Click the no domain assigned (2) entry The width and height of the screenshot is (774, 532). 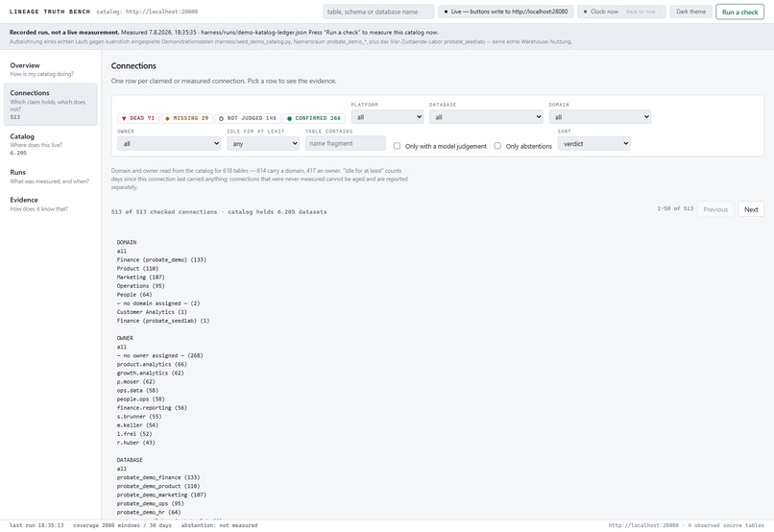157,303
